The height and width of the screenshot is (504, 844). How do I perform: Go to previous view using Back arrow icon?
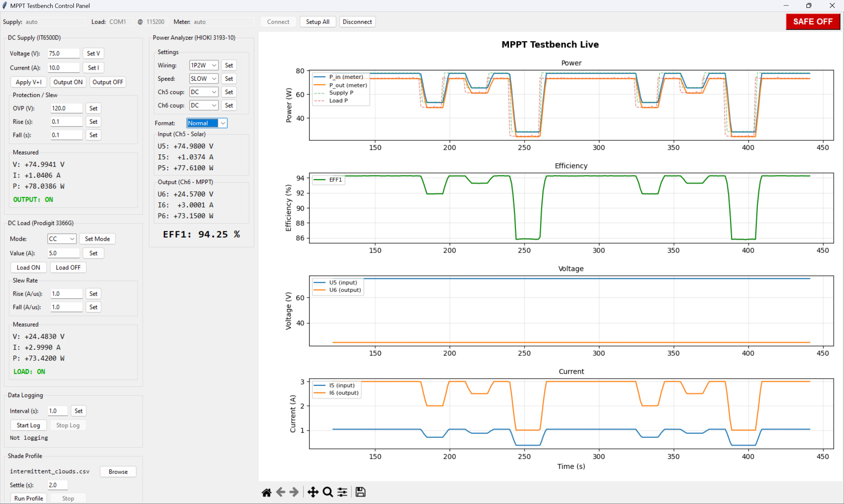point(281,492)
